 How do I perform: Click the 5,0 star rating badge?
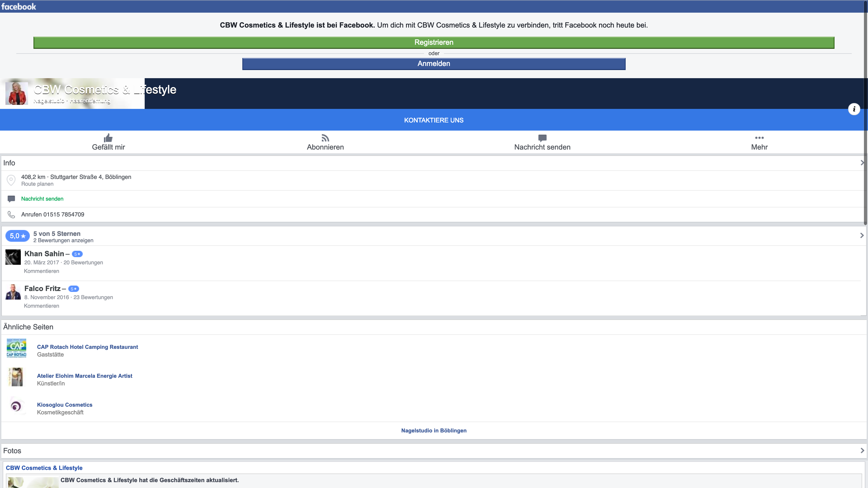pos(18,236)
